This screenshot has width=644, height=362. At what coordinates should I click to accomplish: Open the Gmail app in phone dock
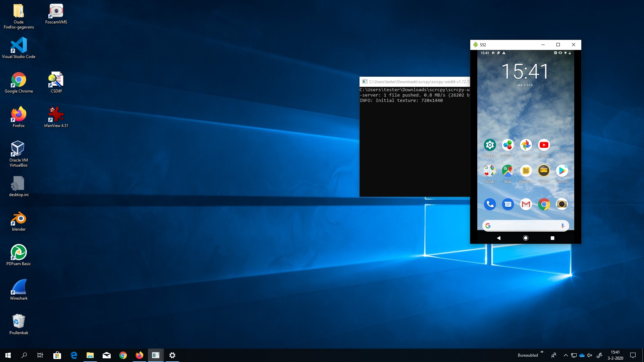point(526,204)
